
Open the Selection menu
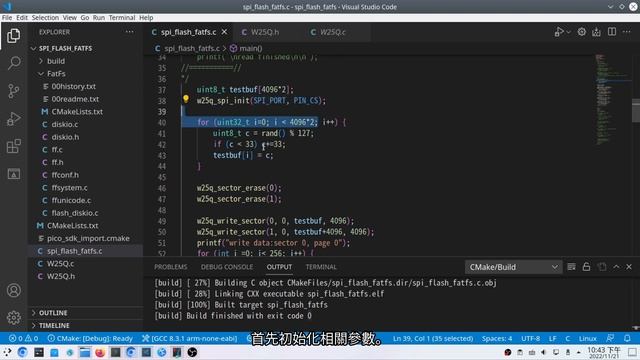(x=45, y=18)
